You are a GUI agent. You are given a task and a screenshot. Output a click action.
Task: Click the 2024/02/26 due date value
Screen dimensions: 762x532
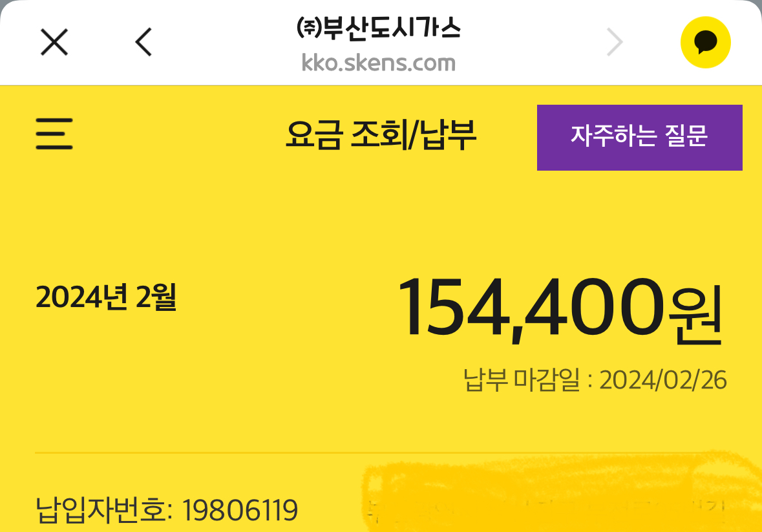click(663, 380)
